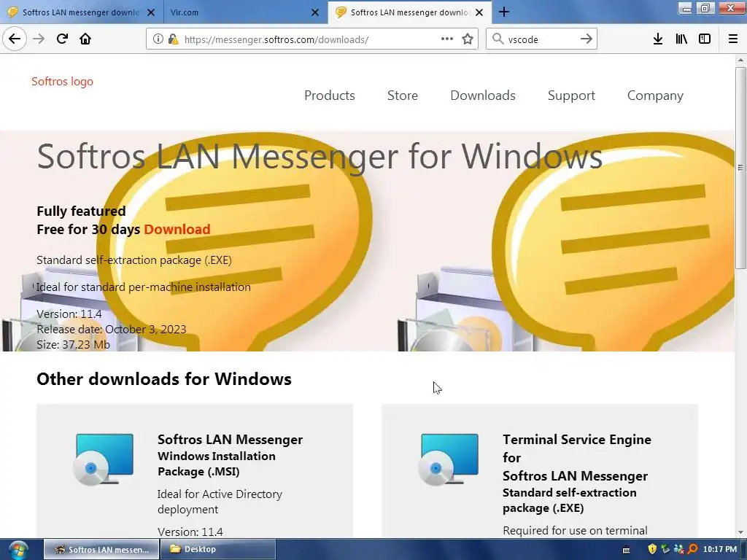747x560 pixels.
Task: Click the 10:17 PM taskbar clock
Action: pyautogui.click(x=720, y=550)
